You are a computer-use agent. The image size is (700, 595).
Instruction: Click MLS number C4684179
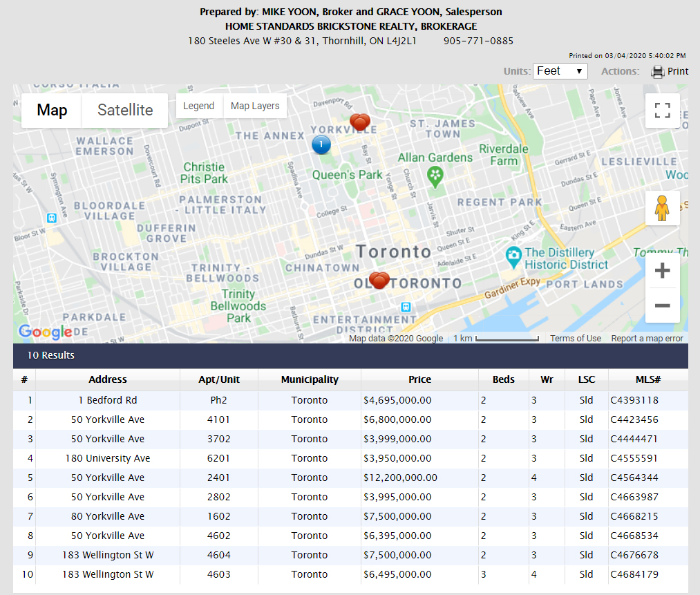(634, 574)
